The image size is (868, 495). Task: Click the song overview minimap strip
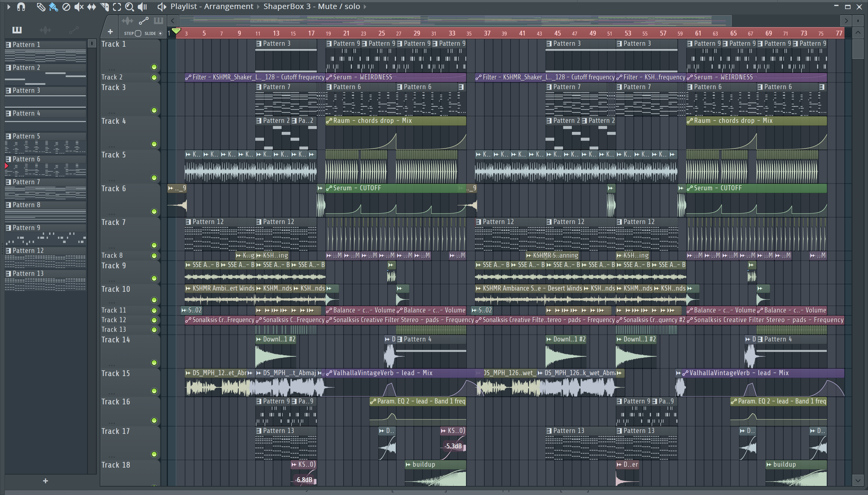[x=456, y=21]
